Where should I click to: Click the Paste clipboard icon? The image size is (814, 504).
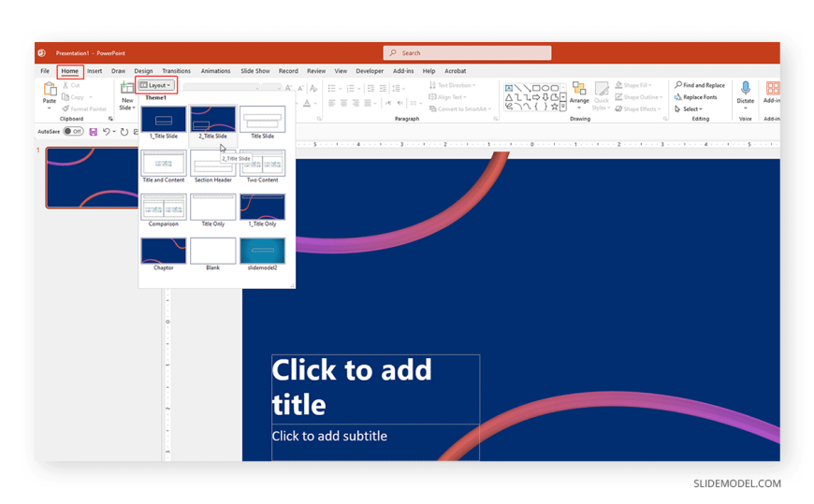pos(50,89)
